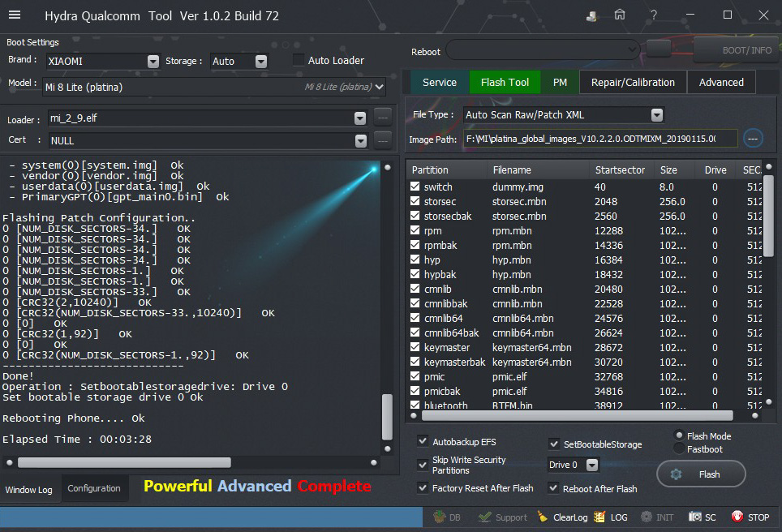Open the Storage dropdown
This screenshot has height=532, width=782.
[261, 61]
